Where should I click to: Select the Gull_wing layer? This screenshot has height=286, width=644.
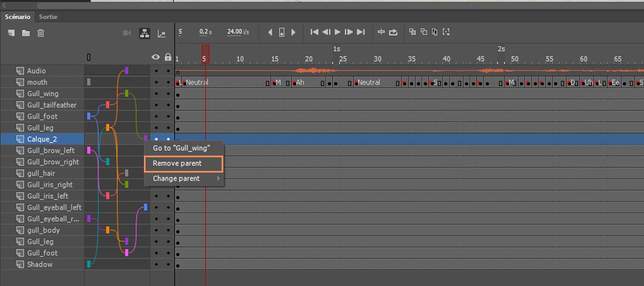tap(42, 94)
